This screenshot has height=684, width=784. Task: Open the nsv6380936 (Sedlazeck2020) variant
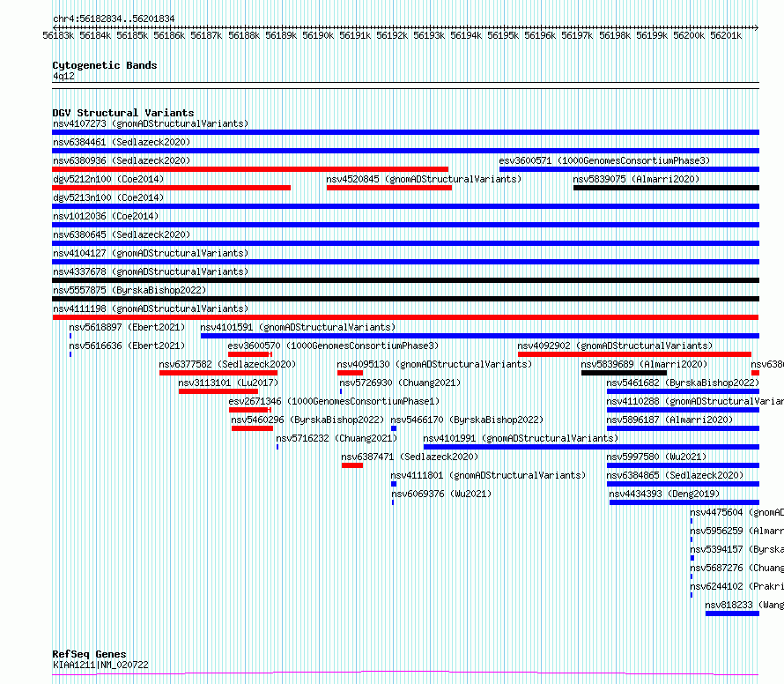122,160
